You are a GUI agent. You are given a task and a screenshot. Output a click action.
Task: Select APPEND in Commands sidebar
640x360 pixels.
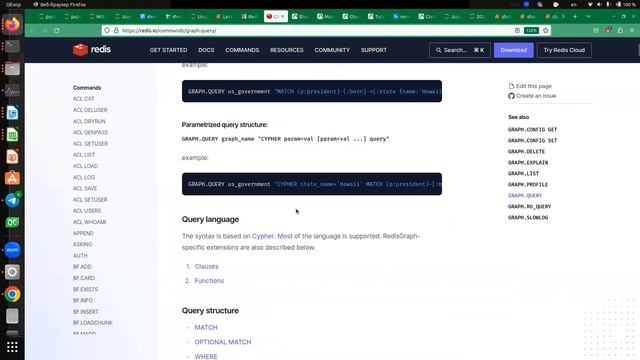coord(83,233)
